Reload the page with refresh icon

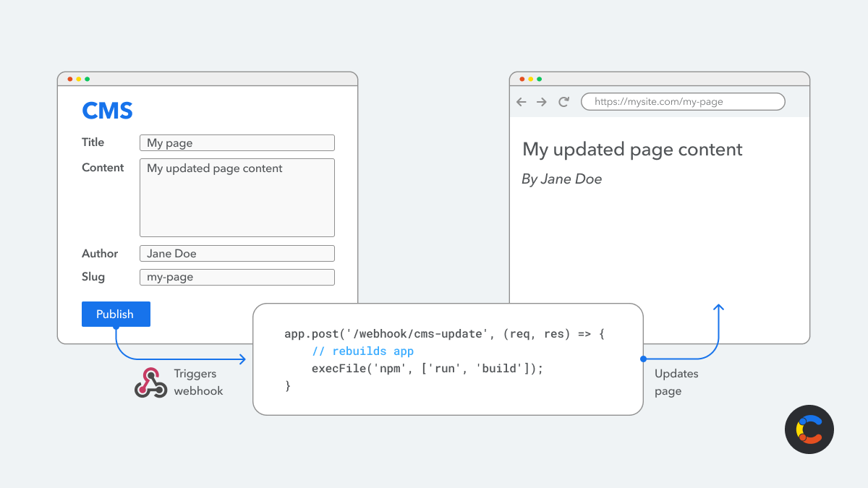[564, 102]
